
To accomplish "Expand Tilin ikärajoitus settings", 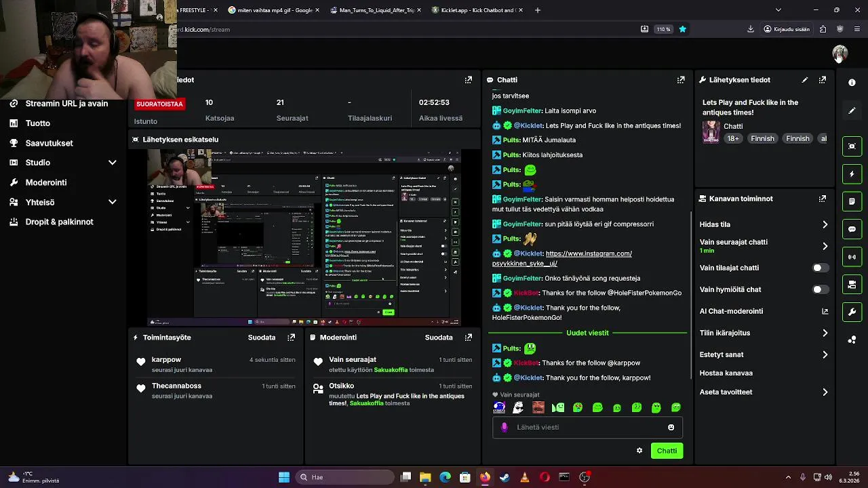I will tap(825, 333).
